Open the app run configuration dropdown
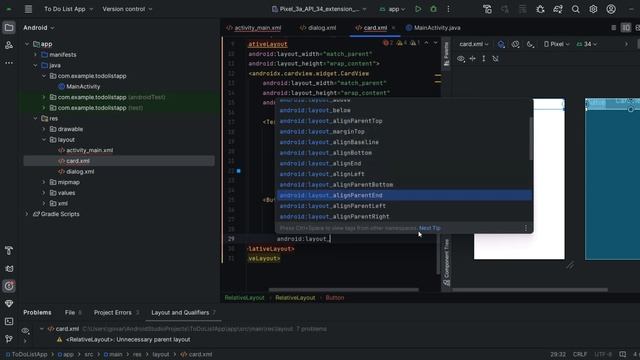The height and width of the screenshot is (360, 640). [392, 9]
